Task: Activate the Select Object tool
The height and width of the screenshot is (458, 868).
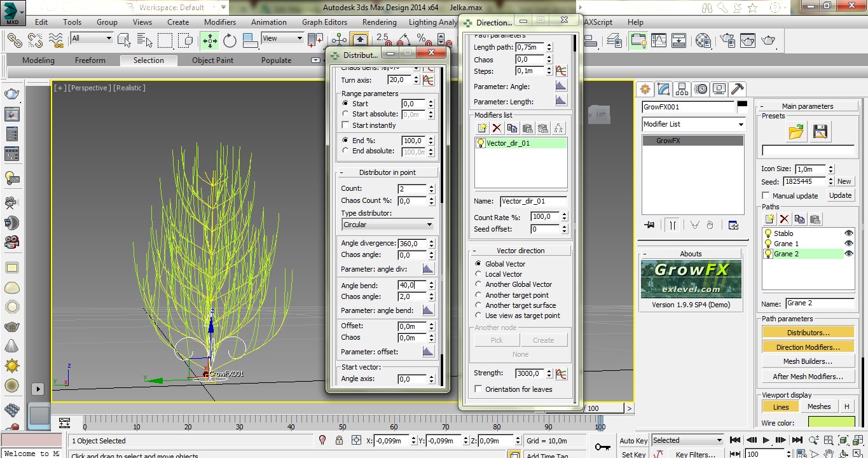Action: click(x=124, y=40)
